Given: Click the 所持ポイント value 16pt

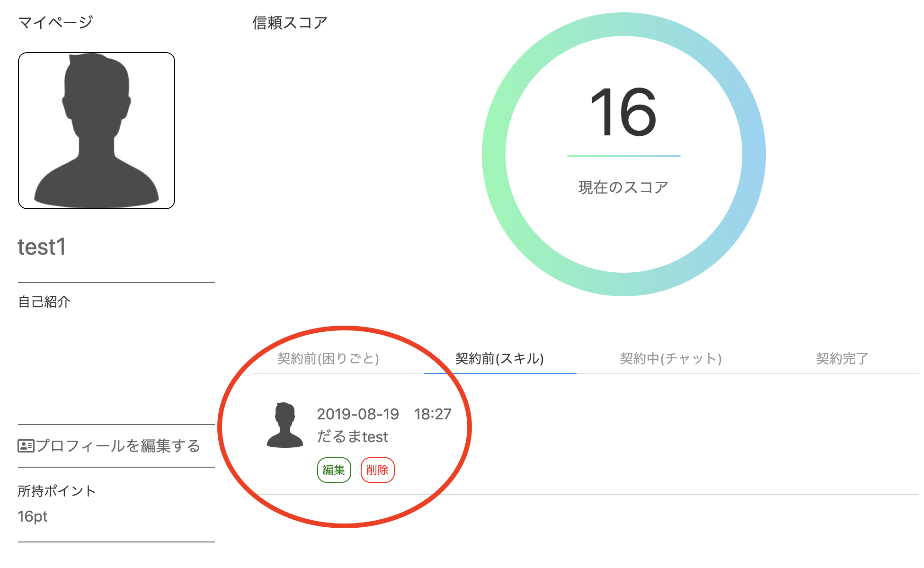Looking at the screenshot, I should pos(32,516).
